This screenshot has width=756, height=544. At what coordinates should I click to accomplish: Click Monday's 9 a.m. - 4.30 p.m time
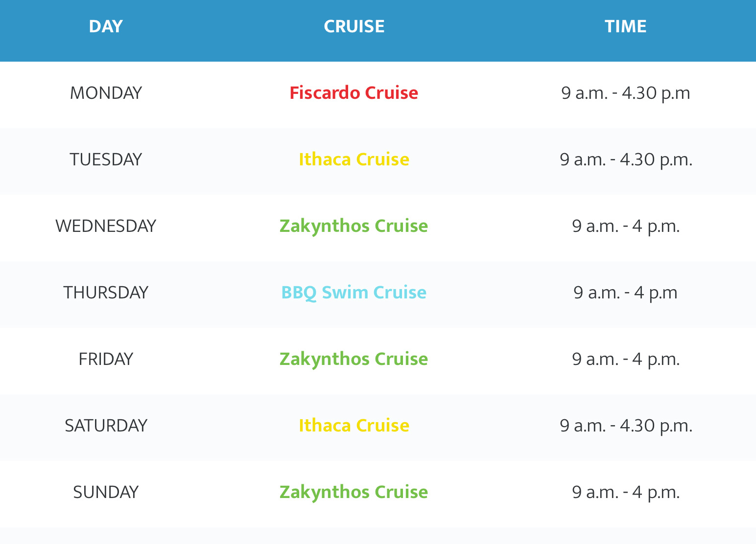(x=626, y=93)
